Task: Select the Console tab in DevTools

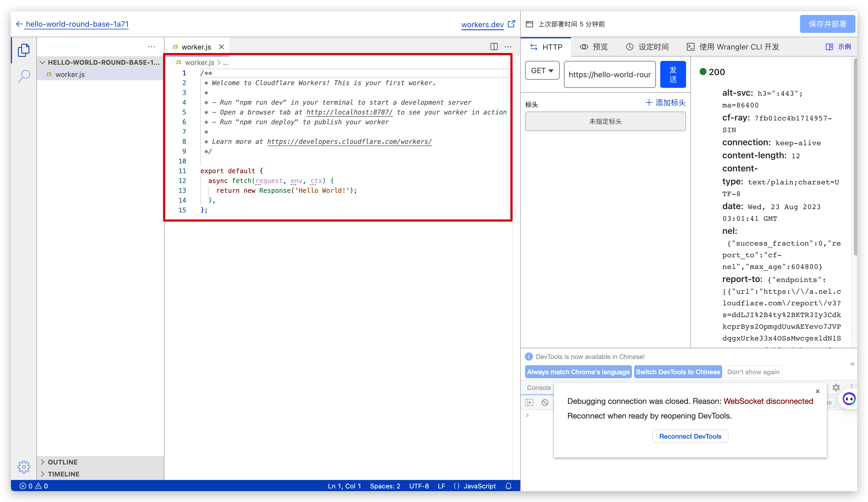Action: coord(539,388)
